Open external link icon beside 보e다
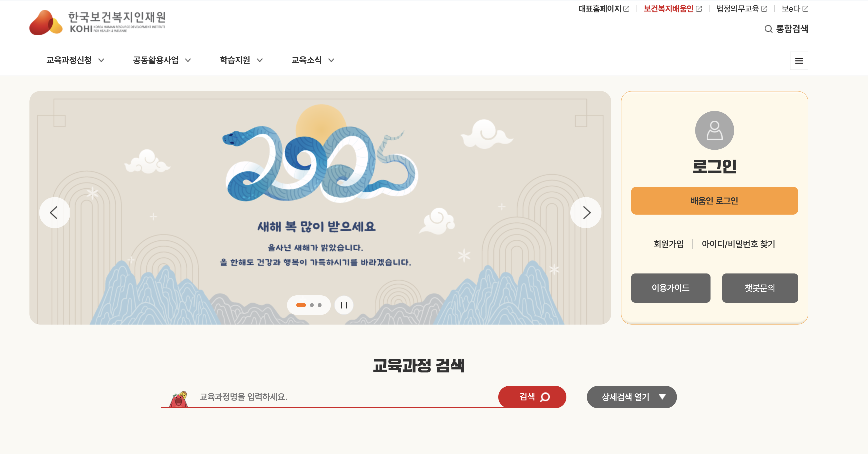The height and width of the screenshot is (454, 868). pos(805,9)
